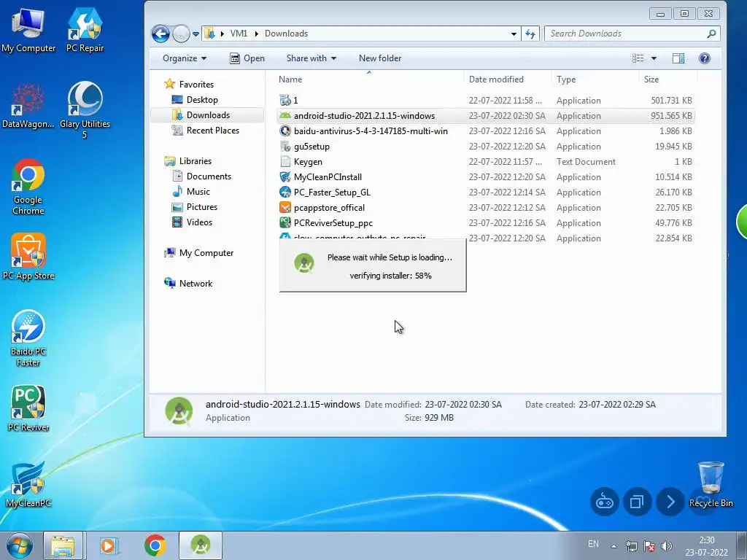This screenshot has width=747, height=560.
Task: Open the Recycle Bin
Action: (711, 484)
